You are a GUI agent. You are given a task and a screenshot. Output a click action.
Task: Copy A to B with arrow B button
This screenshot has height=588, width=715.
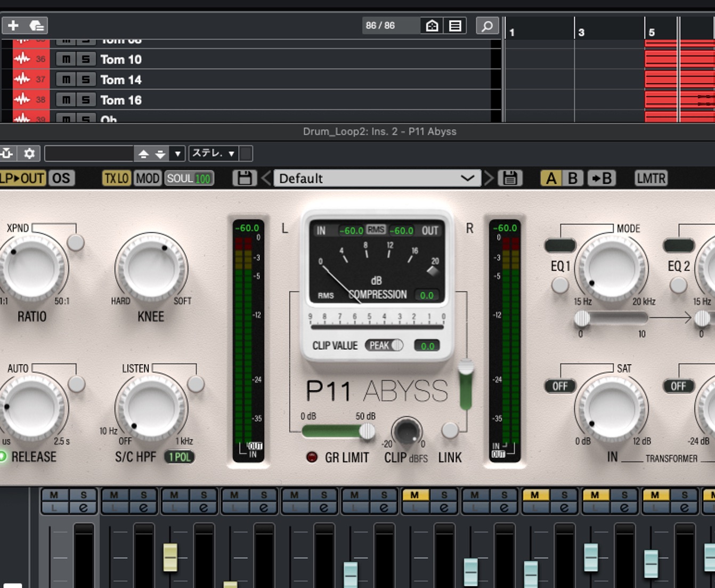(x=602, y=178)
